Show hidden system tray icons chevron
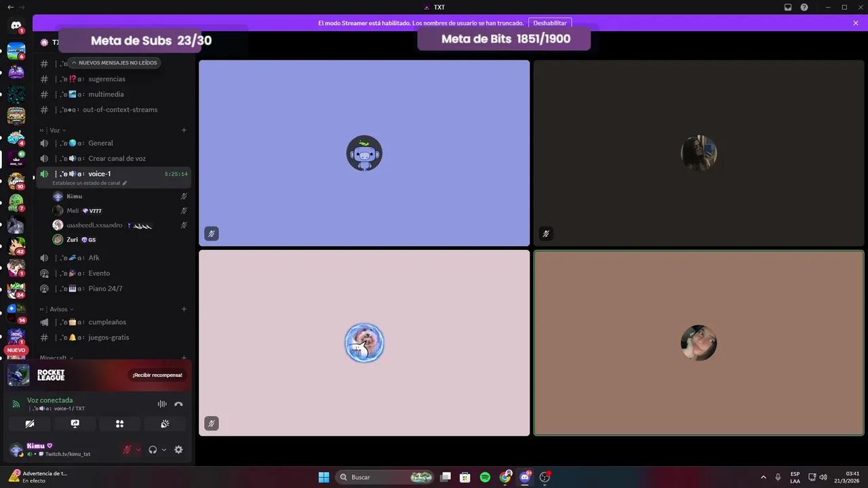Screen dimensions: 868x488 (x=764, y=477)
